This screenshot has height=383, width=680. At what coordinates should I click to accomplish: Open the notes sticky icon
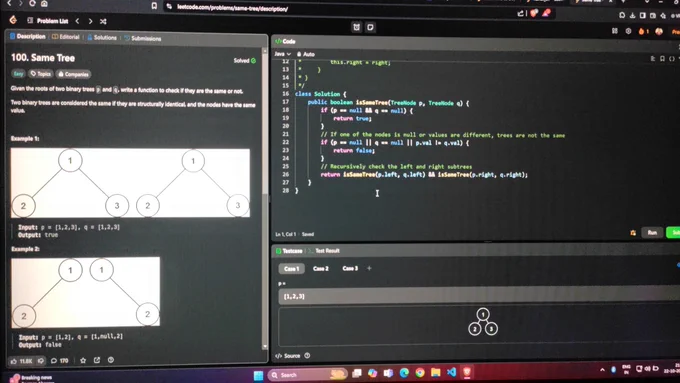pos(370,27)
